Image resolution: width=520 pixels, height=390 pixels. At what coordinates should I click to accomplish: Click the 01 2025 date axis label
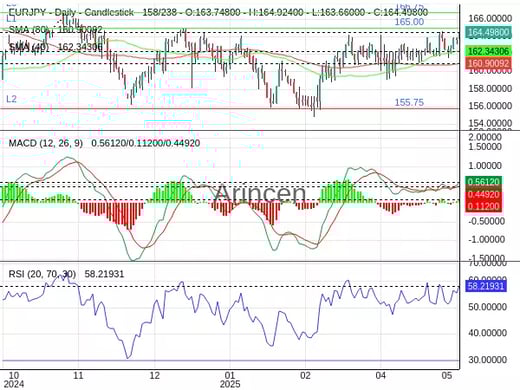[230, 380]
